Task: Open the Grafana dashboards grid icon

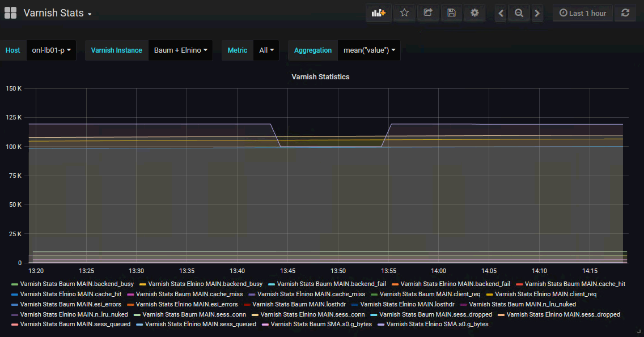Action: pyautogui.click(x=10, y=12)
